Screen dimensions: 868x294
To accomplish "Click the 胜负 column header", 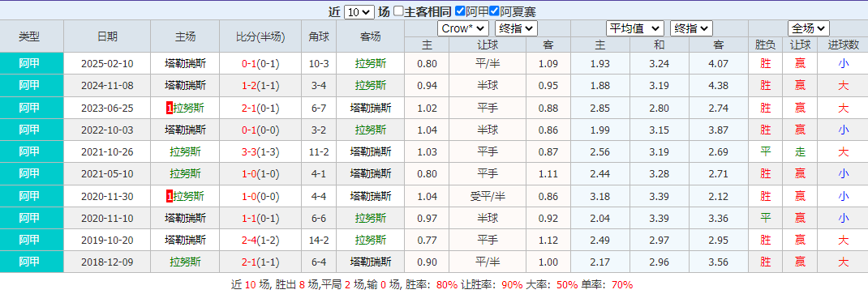I will click(766, 45).
